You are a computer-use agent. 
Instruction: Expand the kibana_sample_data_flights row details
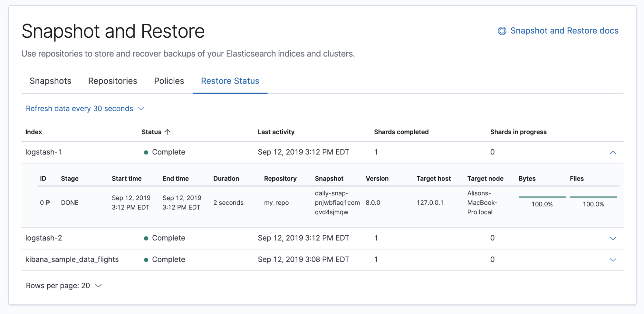coord(613,260)
